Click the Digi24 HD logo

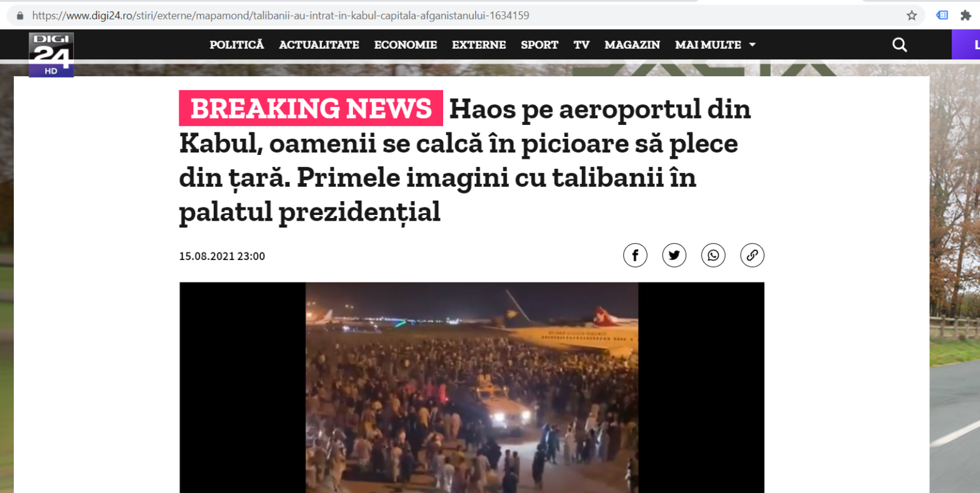[x=51, y=54]
